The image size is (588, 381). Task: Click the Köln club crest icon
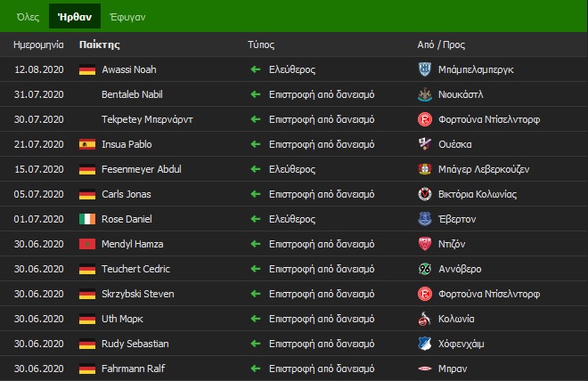tap(424, 319)
